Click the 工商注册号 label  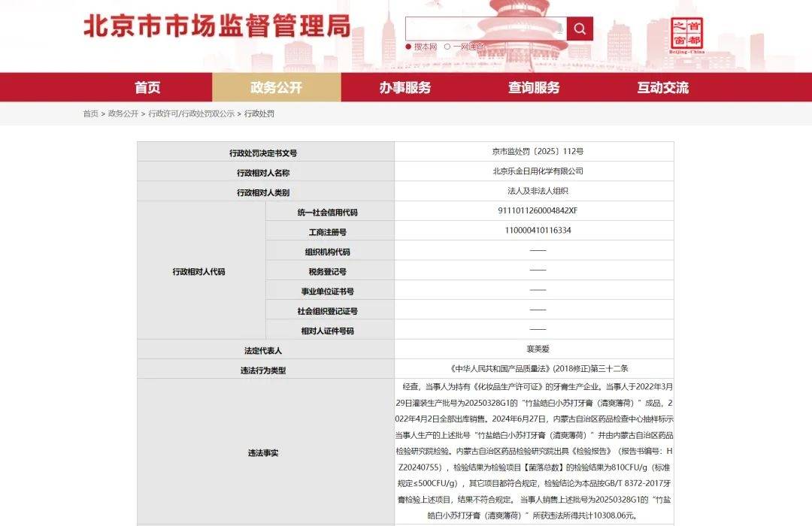click(327, 232)
